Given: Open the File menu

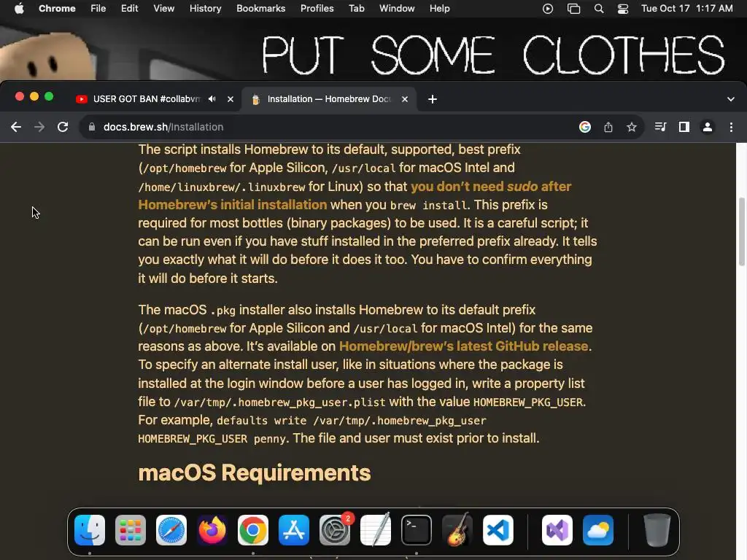Looking at the screenshot, I should coord(98,9).
